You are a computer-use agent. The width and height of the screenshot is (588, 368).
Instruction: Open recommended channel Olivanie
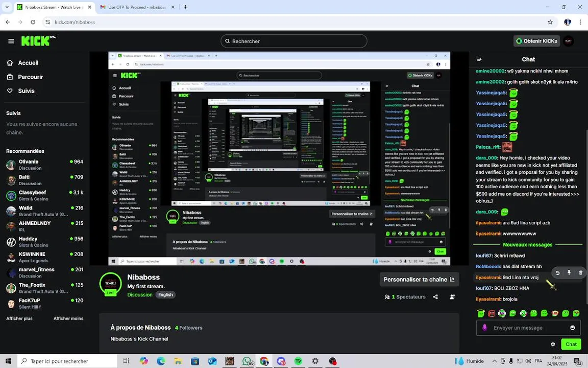(45, 165)
